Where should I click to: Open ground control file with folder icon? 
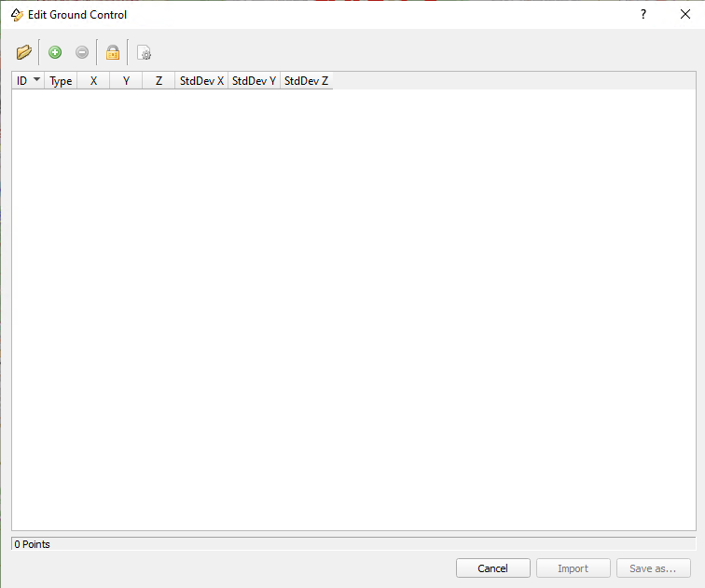click(x=24, y=52)
